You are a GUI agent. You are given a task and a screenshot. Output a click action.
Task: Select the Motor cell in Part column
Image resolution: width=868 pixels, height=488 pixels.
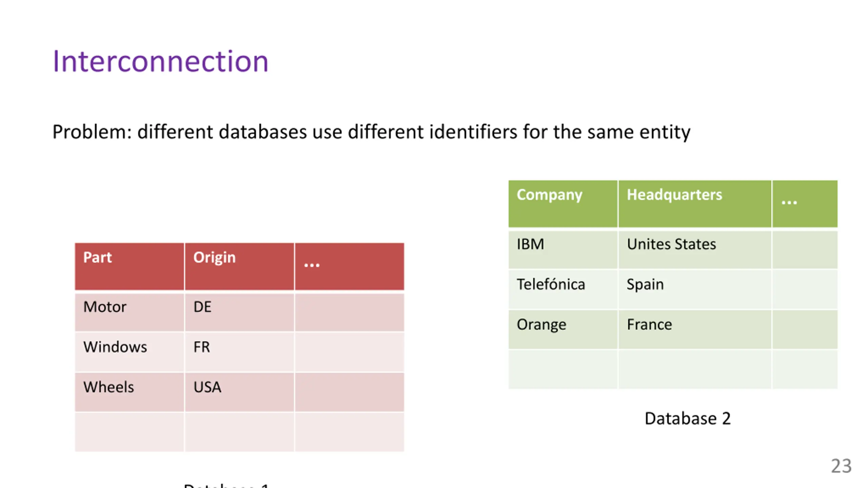[x=129, y=312]
